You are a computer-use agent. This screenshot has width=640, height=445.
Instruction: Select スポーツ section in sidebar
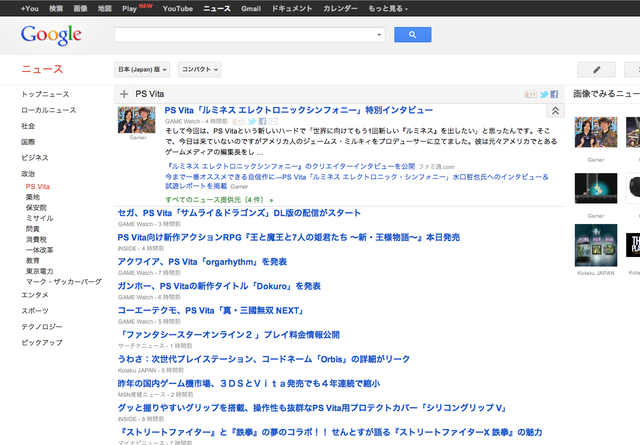tap(35, 311)
